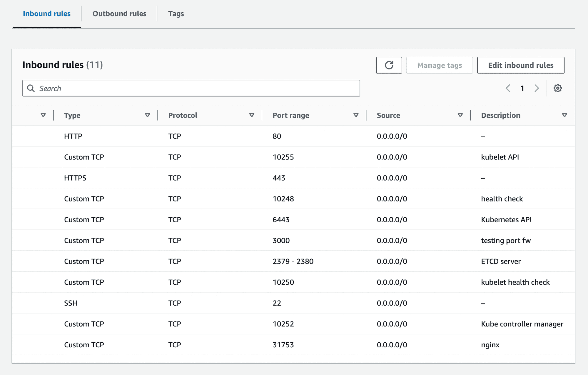Sort by the Protocol column arrow
Image resolution: width=588 pixels, height=375 pixels.
point(252,115)
